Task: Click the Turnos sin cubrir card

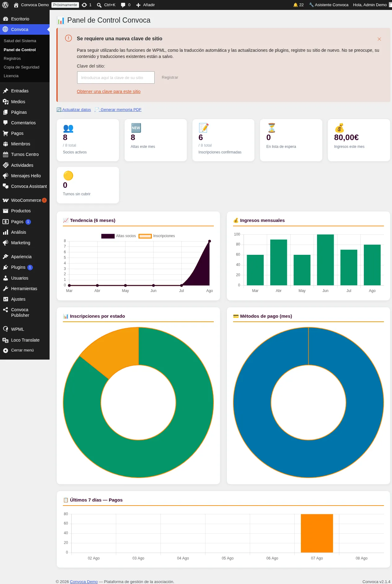Action: click(x=88, y=185)
